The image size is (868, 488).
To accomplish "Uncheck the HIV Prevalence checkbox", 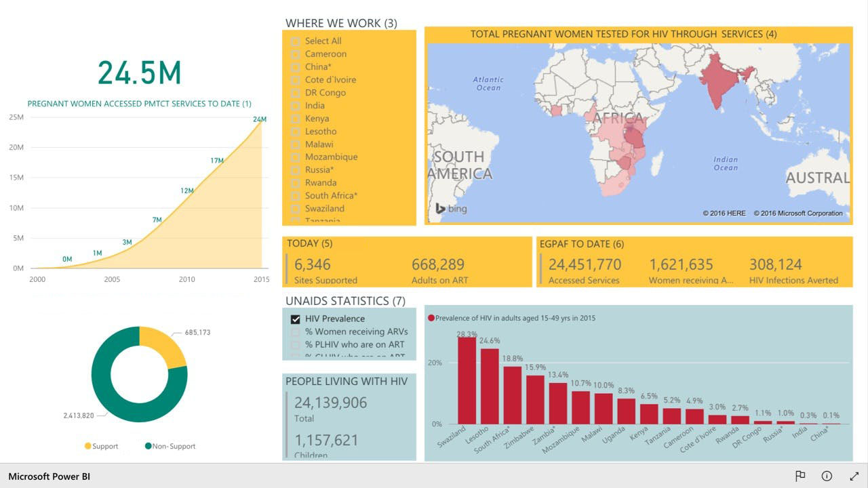I will pos(296,319).
